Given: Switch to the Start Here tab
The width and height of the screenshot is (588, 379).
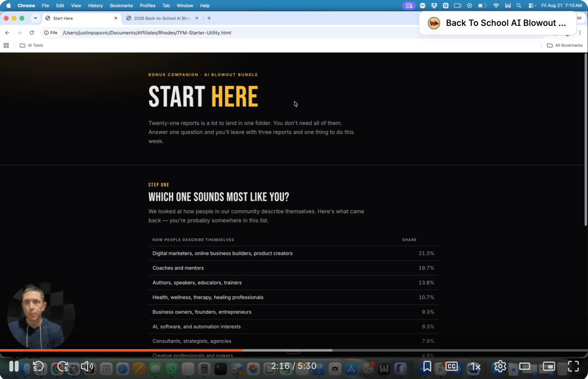Looking at the screenshot, I should click(x=81, y=18).
